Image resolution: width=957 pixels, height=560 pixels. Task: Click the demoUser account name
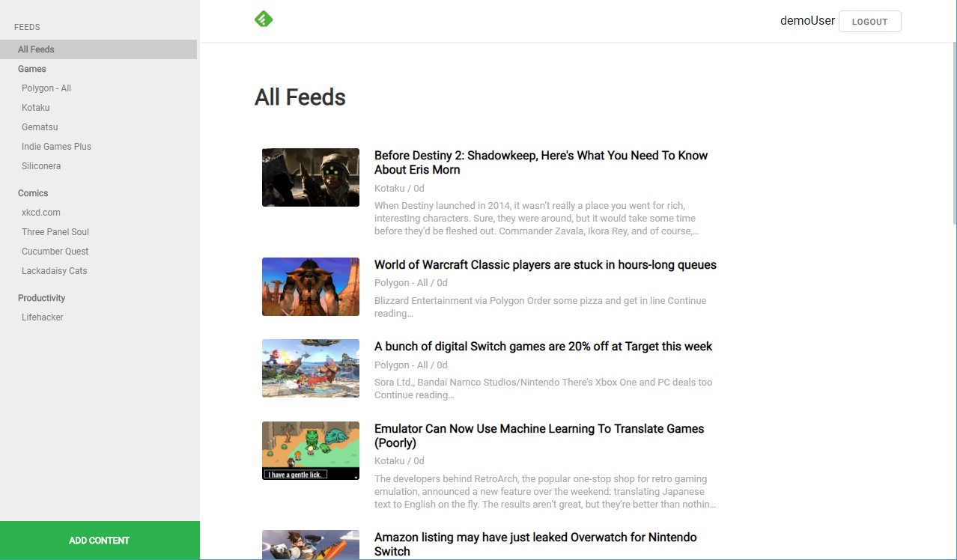coord(807,21)
